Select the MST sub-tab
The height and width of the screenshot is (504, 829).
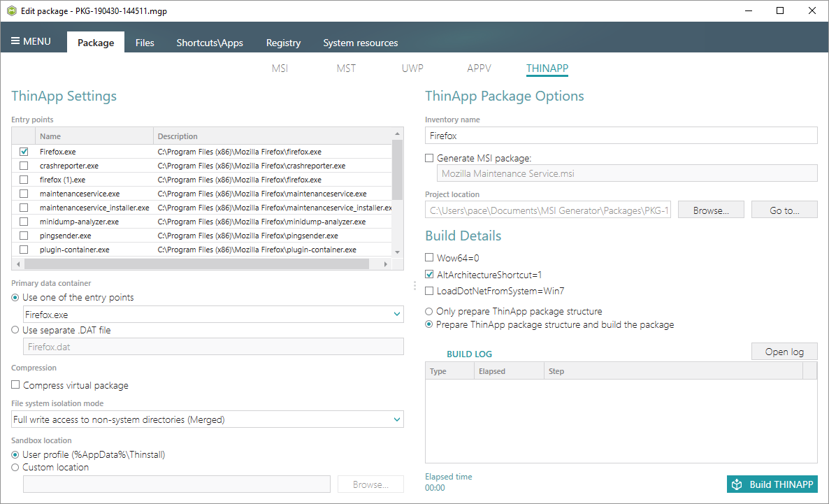pyautogui.click(x=346, y=69)
